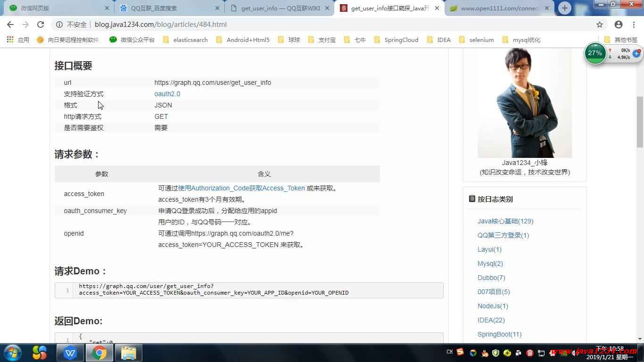Open the SpringCloud bookmark folder
This screenshot has height=362, width=644.
396,40
